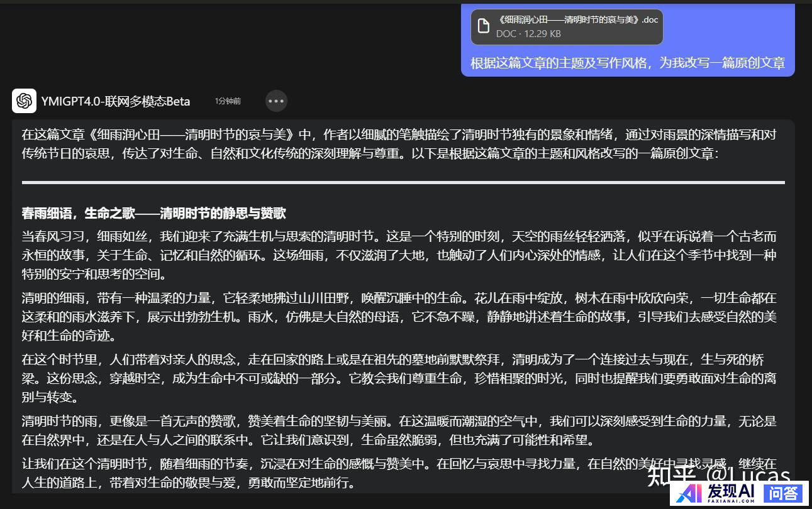Image resolution: width=812 pixels, height=509 pixels.
Task: Open the three-dot more options menu
Action: (x=276, y=101)
